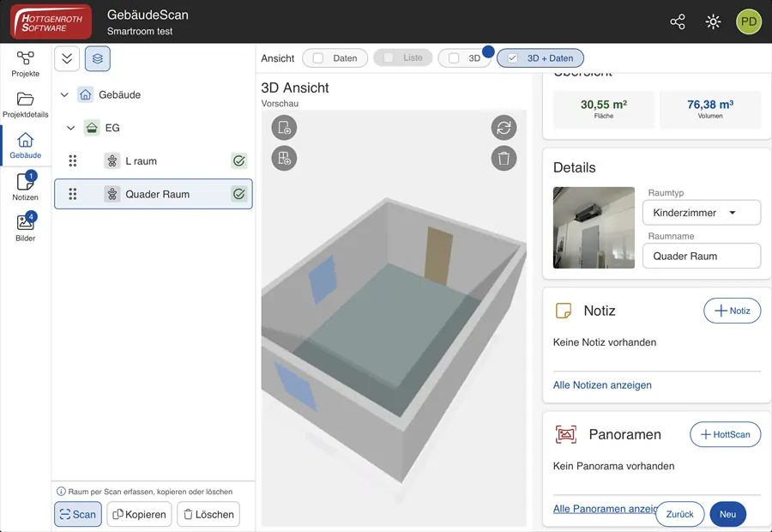Add a HottScan panorama
The width and height of the screenshot is (772, 532).
click(725, 434)
